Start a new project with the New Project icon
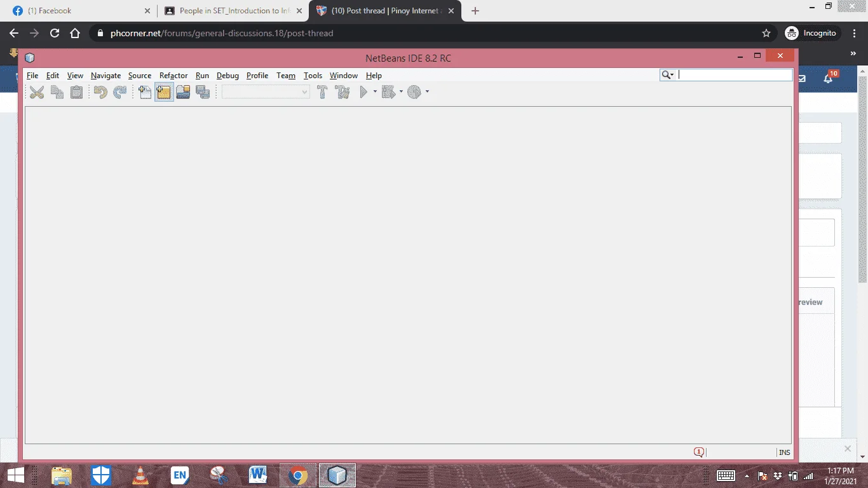This screenshot has height=488, width=868. 164,92
